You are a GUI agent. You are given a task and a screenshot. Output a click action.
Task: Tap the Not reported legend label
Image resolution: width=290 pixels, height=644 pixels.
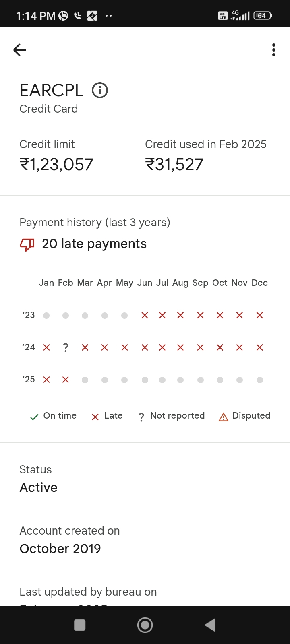177,415
